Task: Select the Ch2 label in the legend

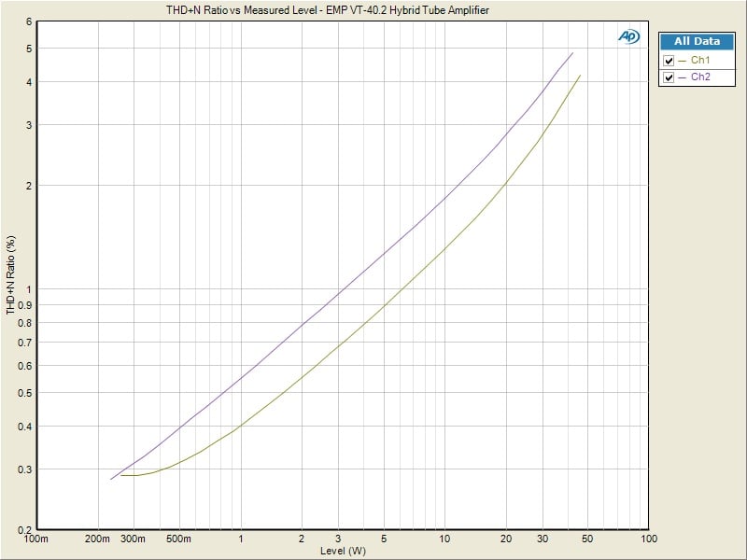Action: tap(700, 77)
